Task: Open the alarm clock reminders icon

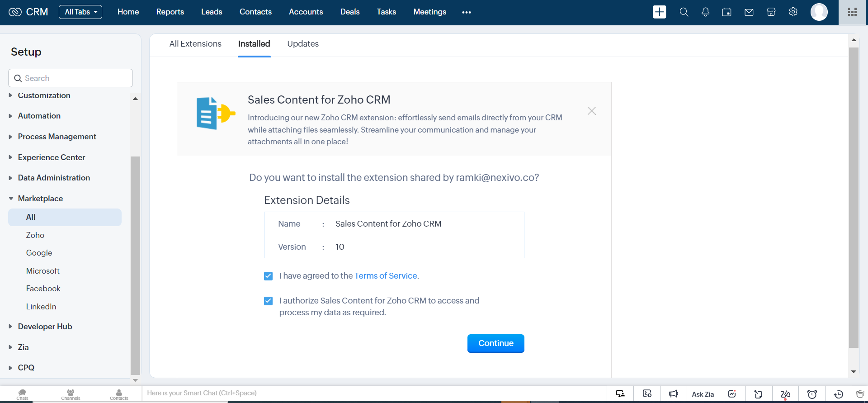Action: point(812,394)
